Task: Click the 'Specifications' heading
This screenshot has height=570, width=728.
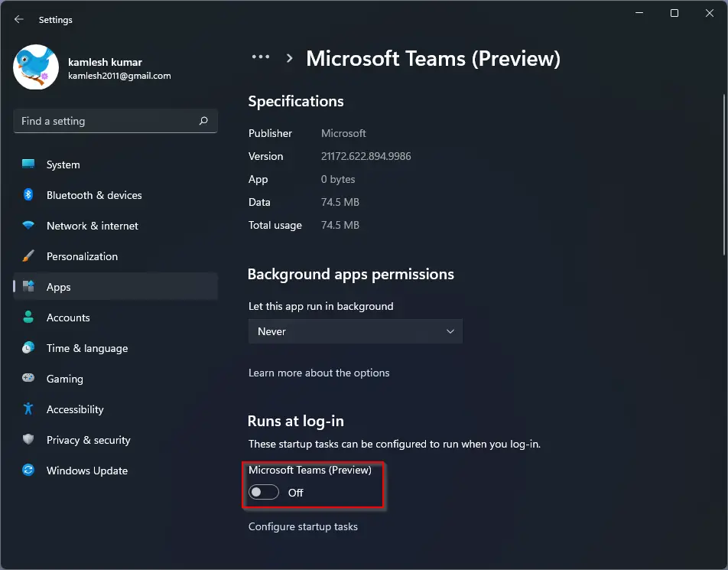Action: 296,101
